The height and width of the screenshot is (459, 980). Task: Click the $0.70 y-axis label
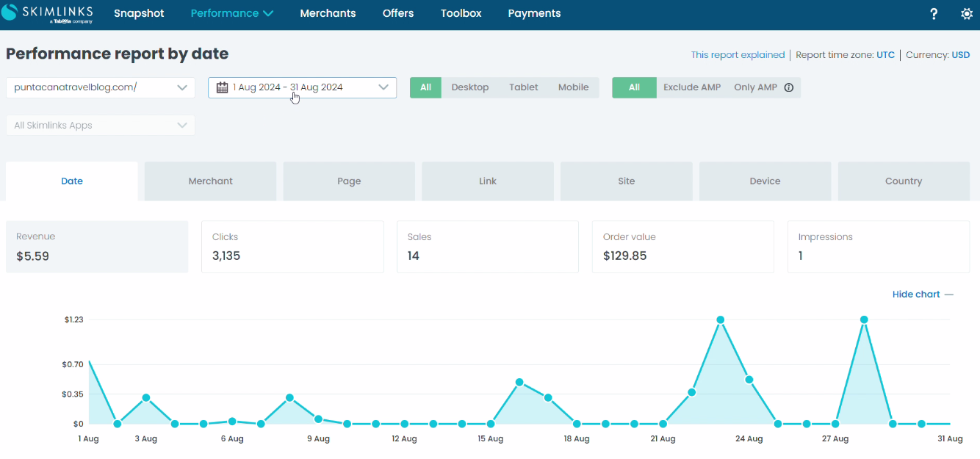point(73,365)
